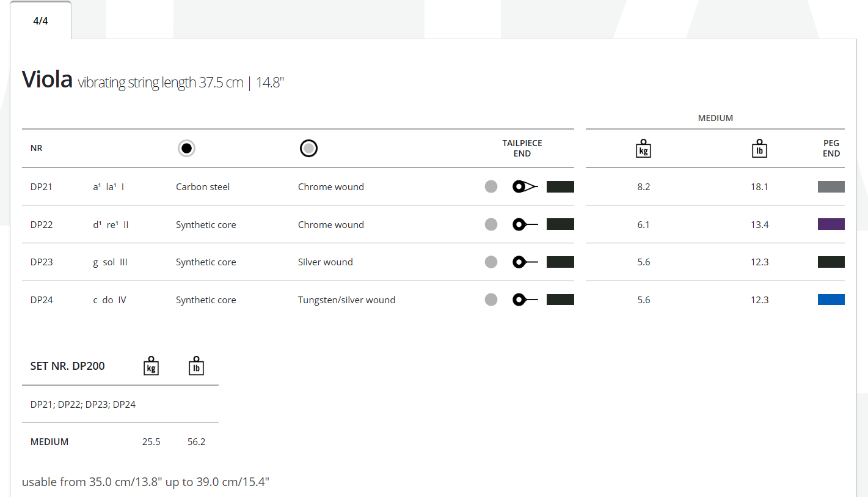The image size is (868, 497).
Task: Click the ball end icon for DP24
Action: point(525,300)
